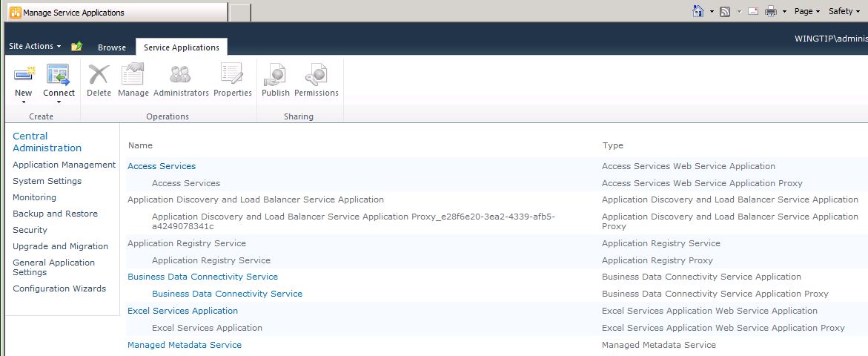Click the Navigate Up folder icon
The width and height of the screenshot is (868, 356).
76,47
